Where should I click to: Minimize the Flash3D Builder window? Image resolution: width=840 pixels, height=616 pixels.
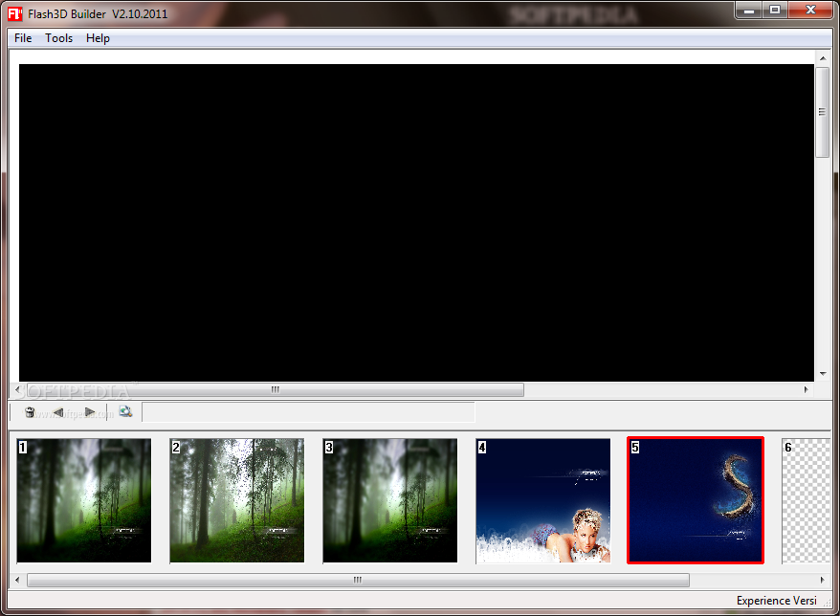[749, 11]
